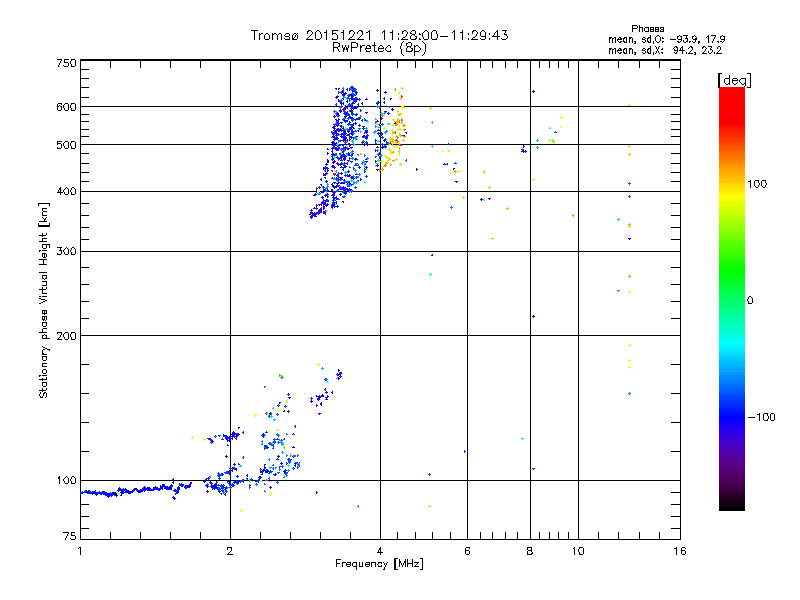Click the x-axis '16' tick label
This screenshot has width=800, height=600.
click(680, 551)
